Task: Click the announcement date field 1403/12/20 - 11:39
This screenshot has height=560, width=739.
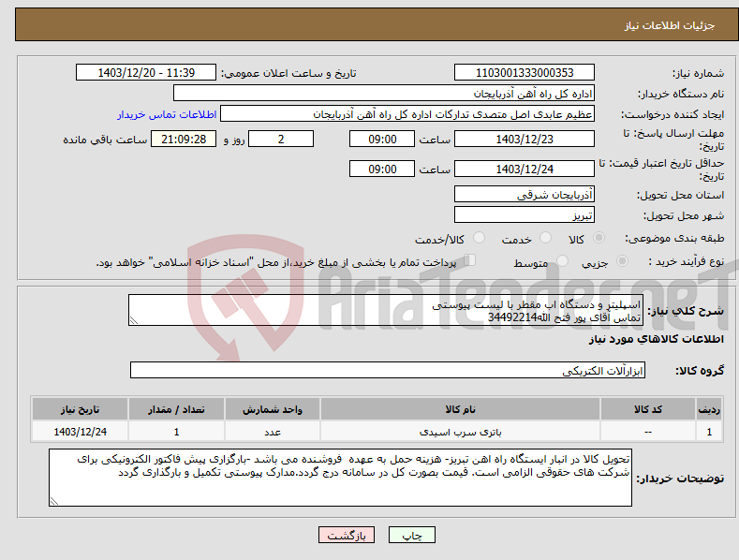Action: pyautogui.click(x=146, y=73)
